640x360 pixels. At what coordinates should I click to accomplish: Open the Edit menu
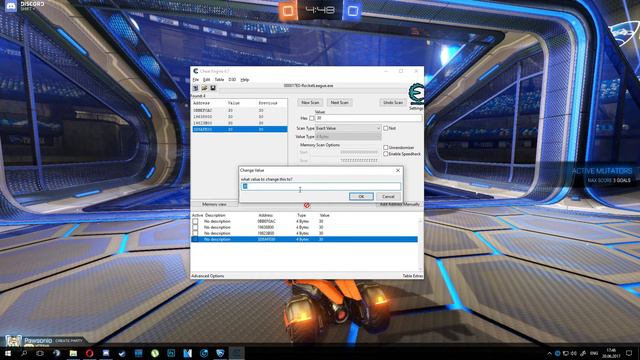coord(207,80)
